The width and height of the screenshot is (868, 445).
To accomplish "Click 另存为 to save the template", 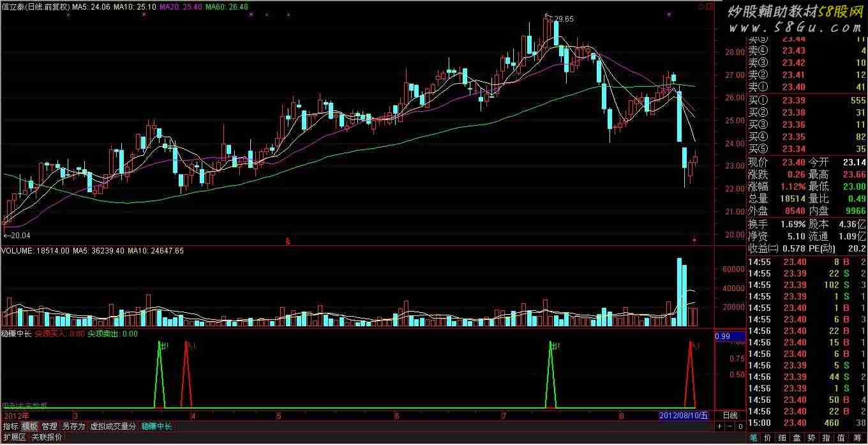I will click(x=73, y=426).
